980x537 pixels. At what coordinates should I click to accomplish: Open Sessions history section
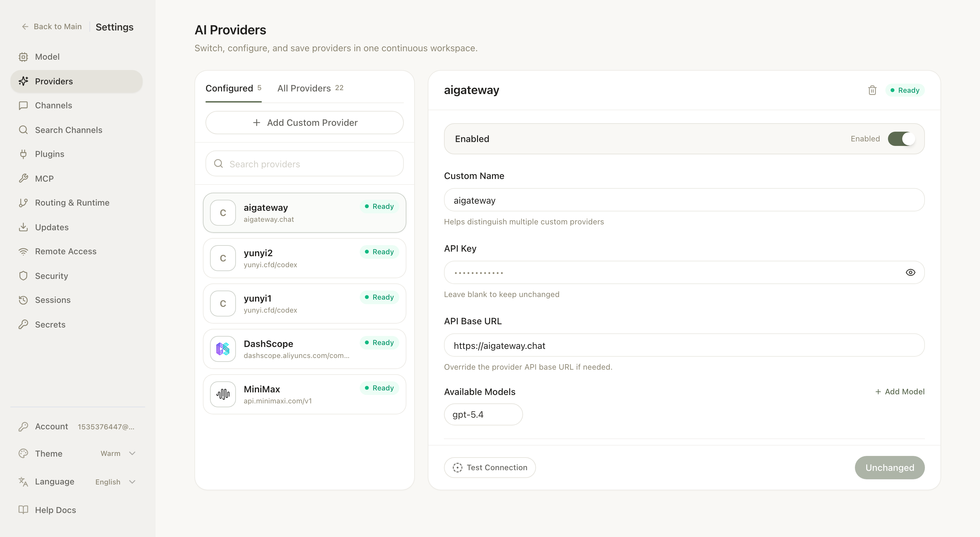click(52, 300)
